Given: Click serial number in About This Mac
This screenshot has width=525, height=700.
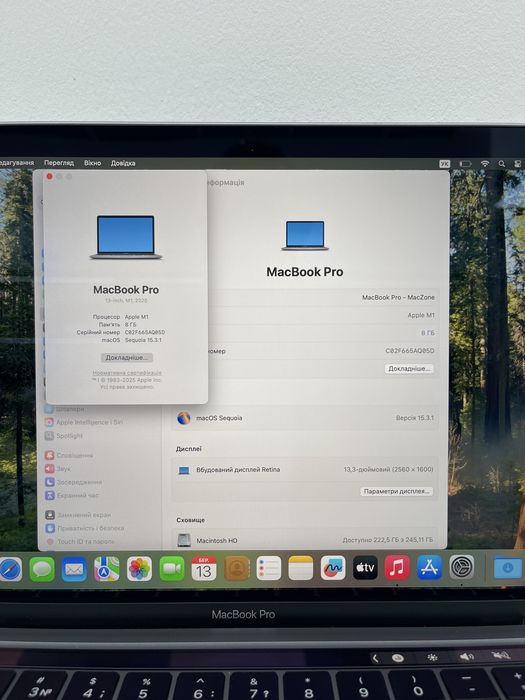Looking at the screenshot, I should (145, 332).
